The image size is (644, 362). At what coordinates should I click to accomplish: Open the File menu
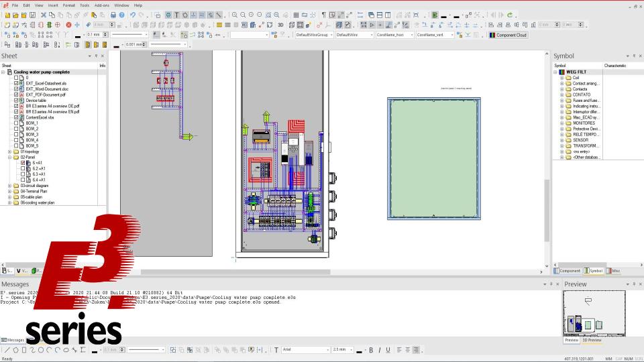point(15,5)
